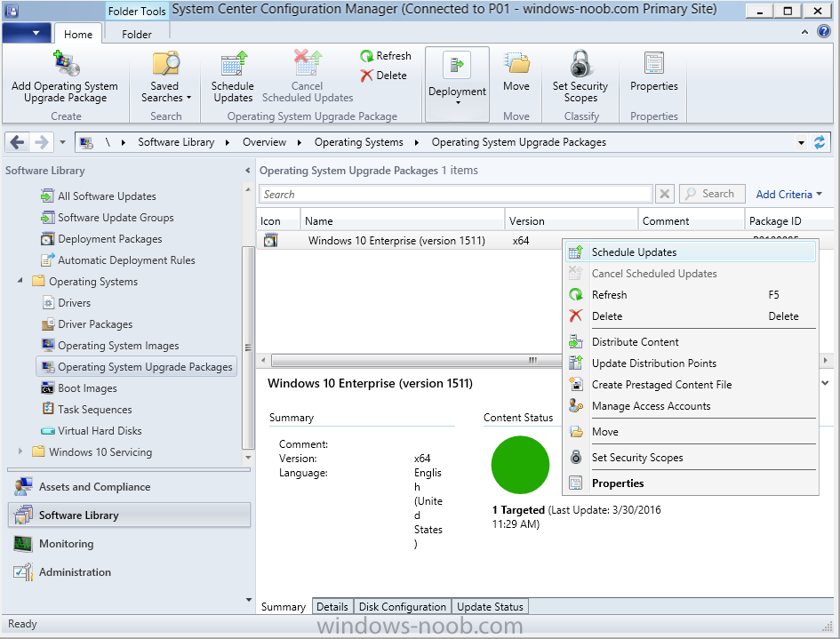Select All Software Updates node

[x=99, y=196]
